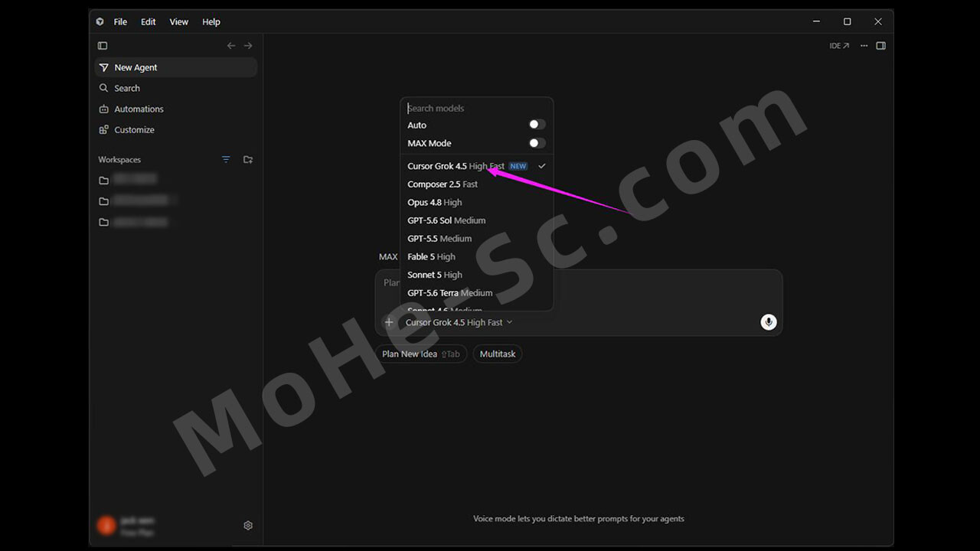Open settings gear icon
This screenshot has width=980, height=551.
pyautogui.click(x=248, y=526)
